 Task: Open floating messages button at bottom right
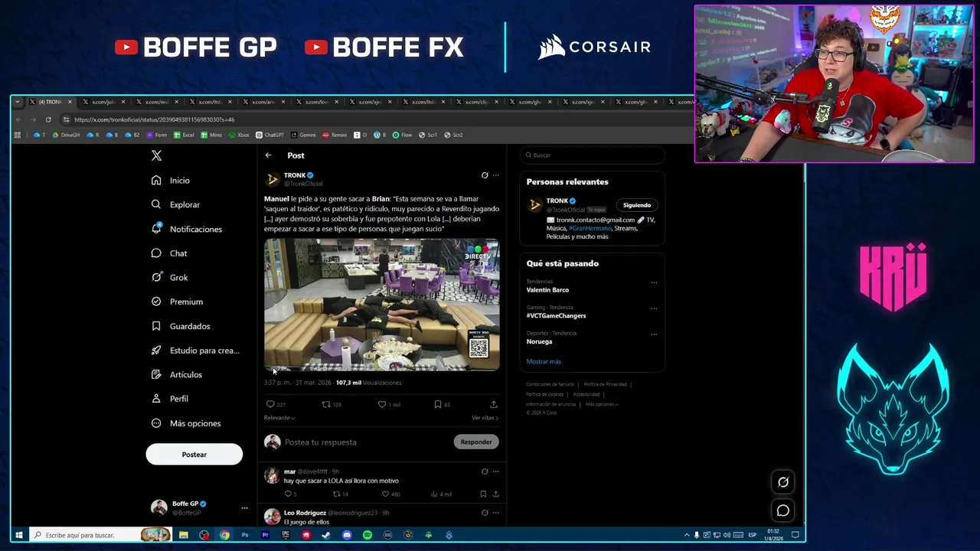[x=783, y=510]
